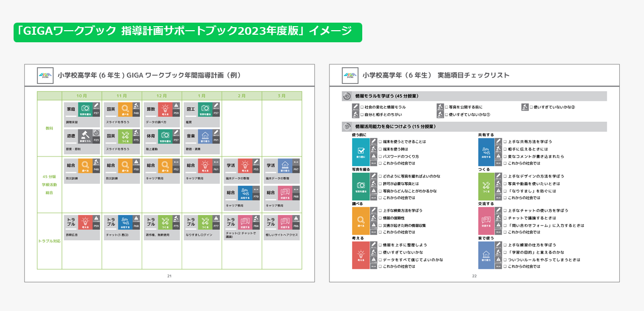The width and height of the screenshot is (644, 311).
Task: Click GIGA logo beside 年間指導計画 title
Action: click(46, 75)
